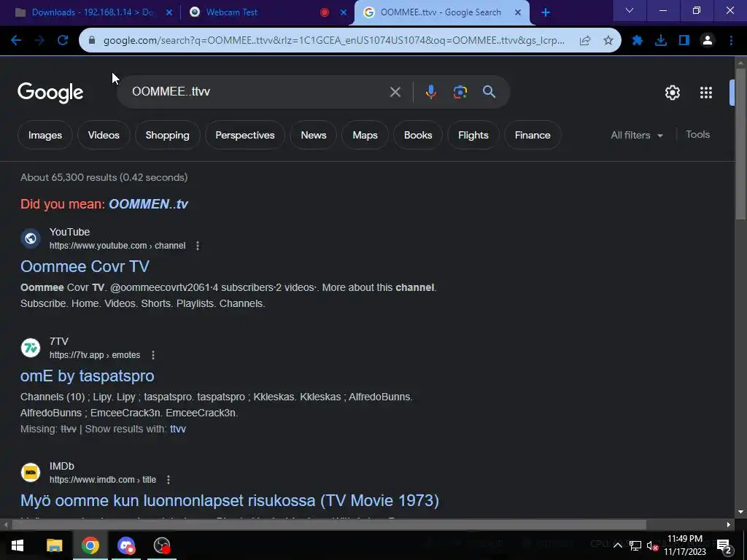Click the 7TV site favicon

click(x=31, y=348)
